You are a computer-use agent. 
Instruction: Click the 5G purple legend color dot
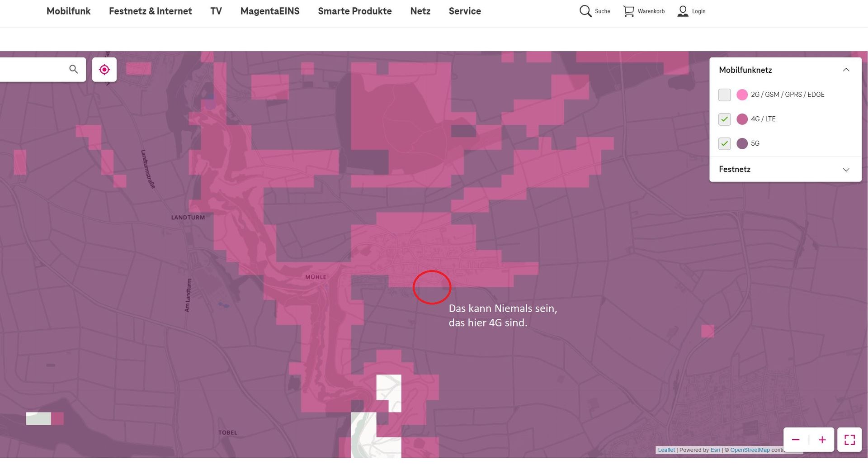click(x=742, y=143)
